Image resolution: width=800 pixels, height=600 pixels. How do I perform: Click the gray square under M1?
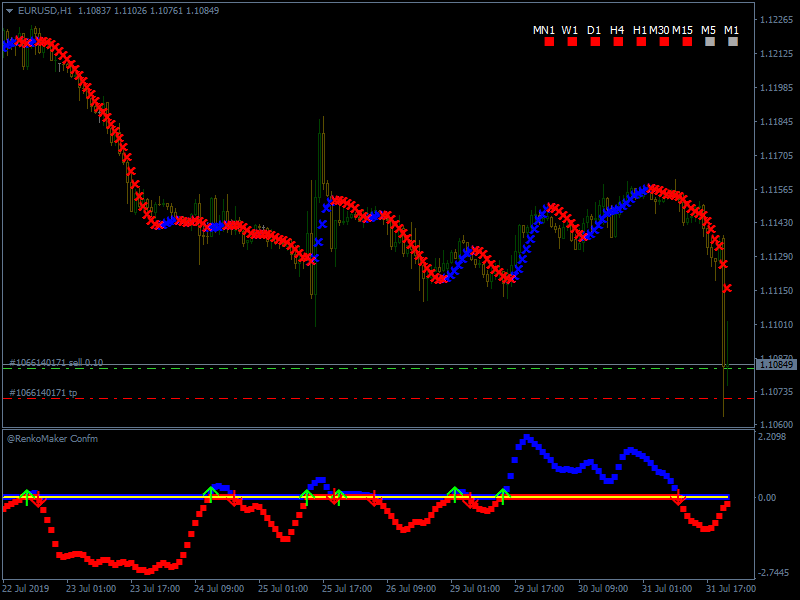click(733, 42)
